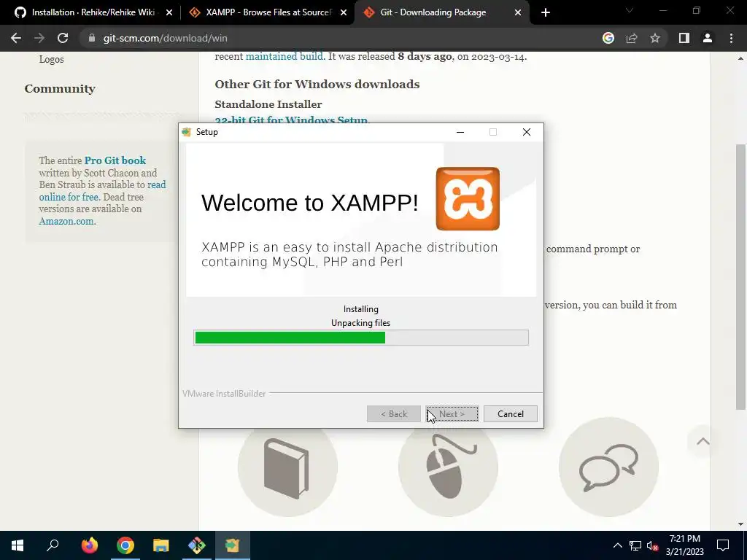Bookmark this page with the star
Viewport: 747px width, 560px height.
click(x=655, y=38)
